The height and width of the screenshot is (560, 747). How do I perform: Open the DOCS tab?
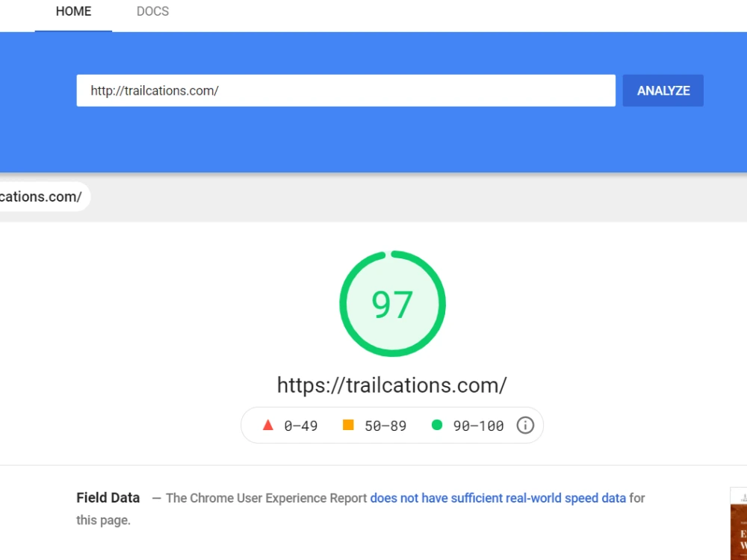pos(152,11)
